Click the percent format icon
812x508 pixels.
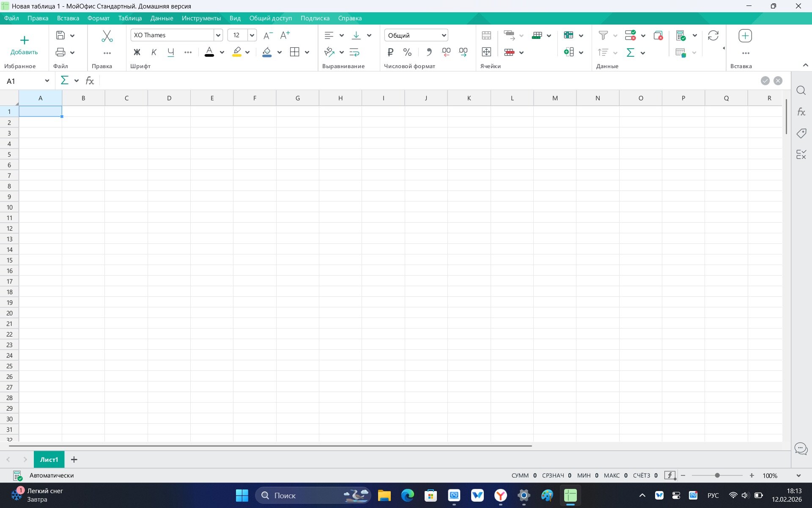pyautogui.click(x=407, y=52)
